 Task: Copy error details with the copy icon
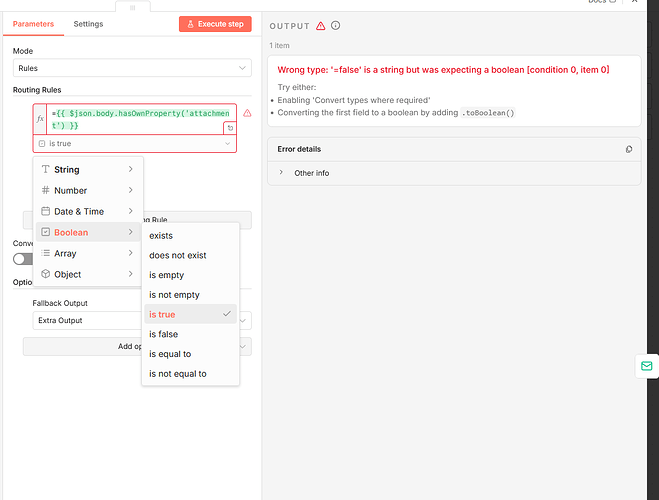(x=628, y=149)
